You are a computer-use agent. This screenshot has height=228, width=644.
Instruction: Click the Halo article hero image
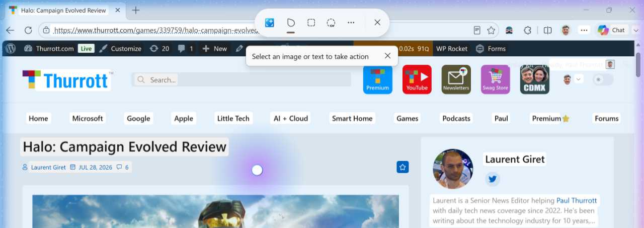tap(216, 211)
